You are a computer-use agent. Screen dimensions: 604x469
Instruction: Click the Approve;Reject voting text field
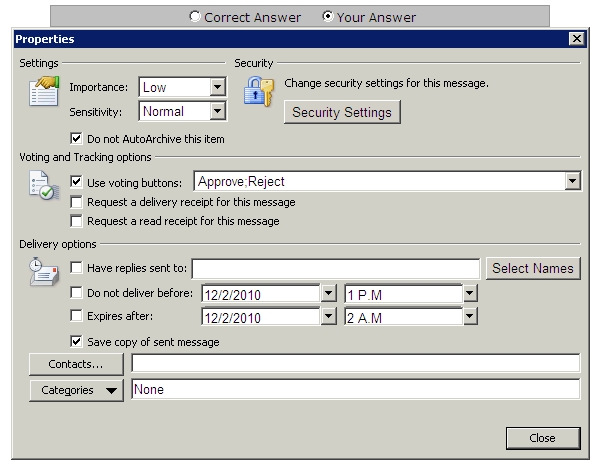click(380, 181)
